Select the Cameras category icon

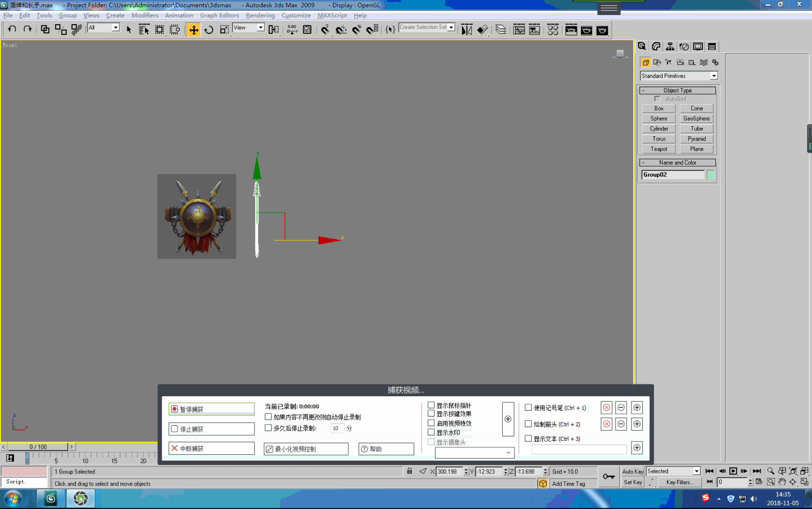point(680,62)
